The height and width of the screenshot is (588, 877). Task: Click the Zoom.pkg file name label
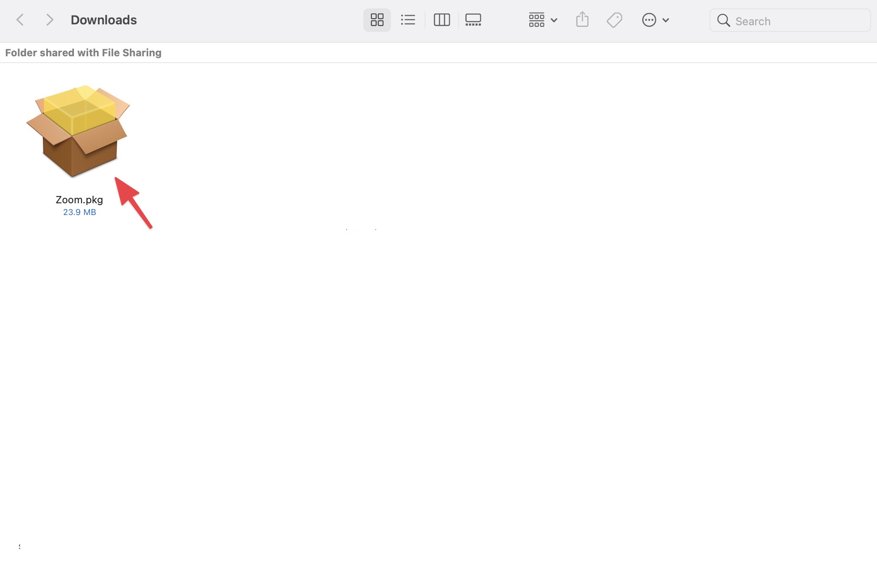click(x=79, y=199)
